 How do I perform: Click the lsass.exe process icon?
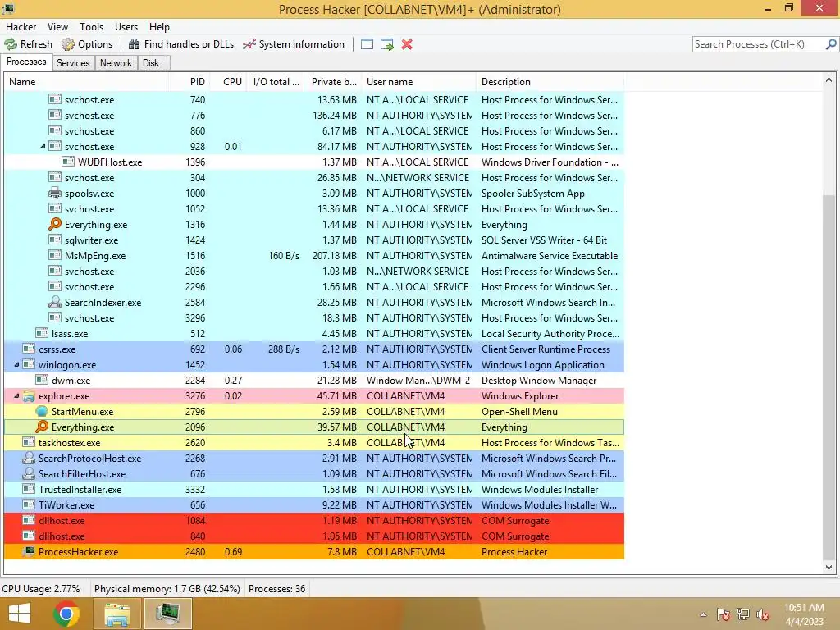(x=42, y=334)
